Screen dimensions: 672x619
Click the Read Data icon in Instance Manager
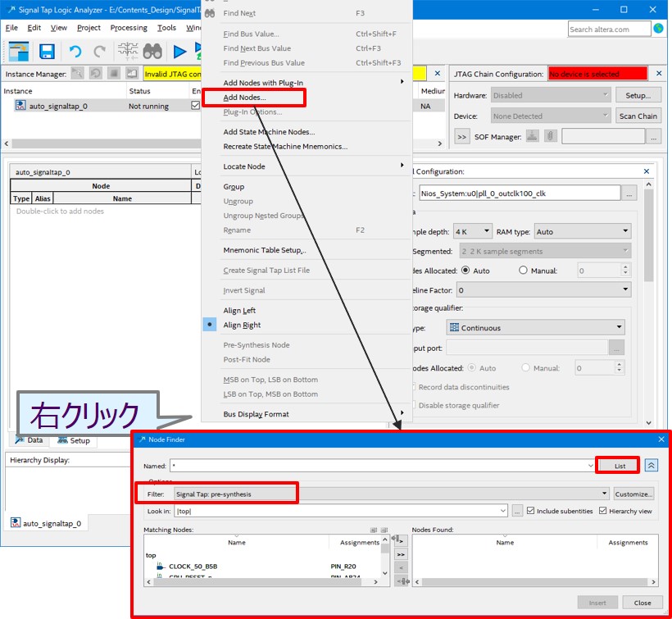132,74
